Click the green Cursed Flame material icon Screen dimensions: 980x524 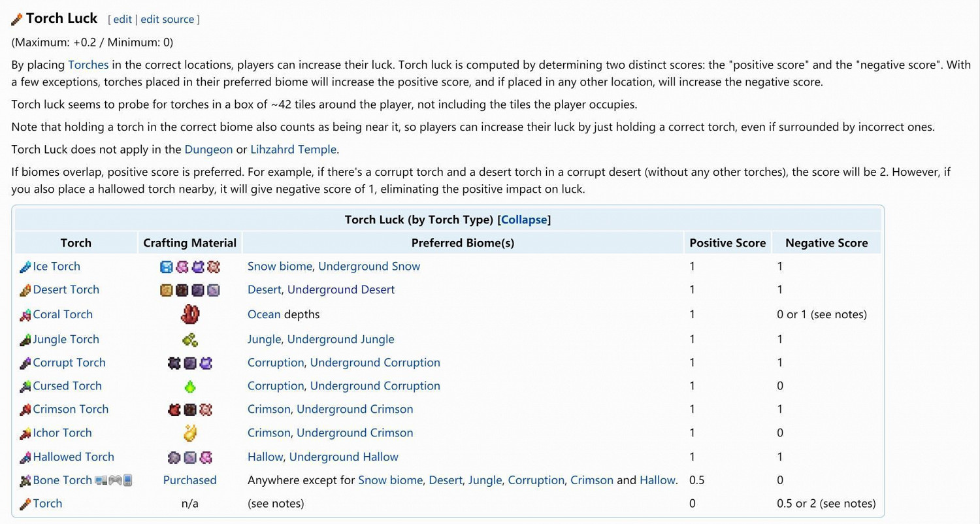189,386
